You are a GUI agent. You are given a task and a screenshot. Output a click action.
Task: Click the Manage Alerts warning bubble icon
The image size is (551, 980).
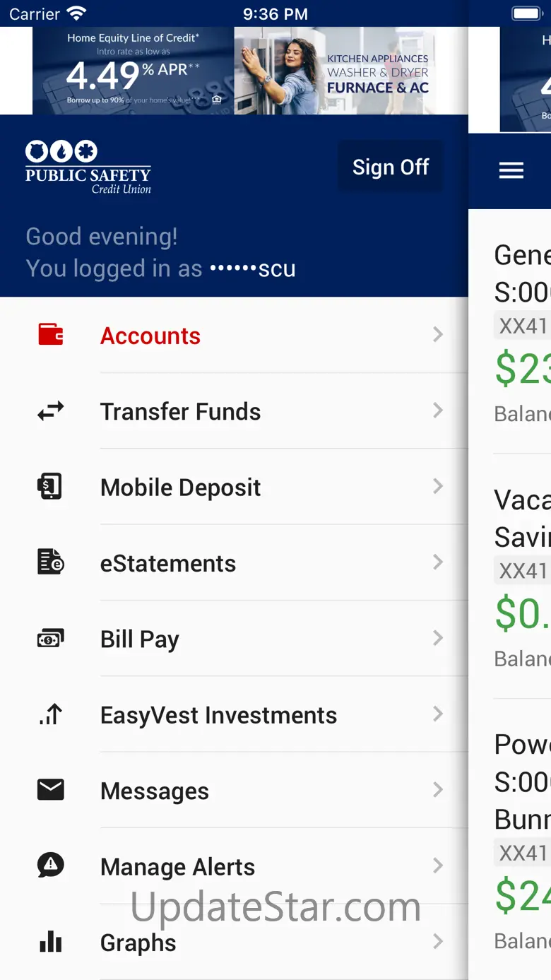(51, 866)
